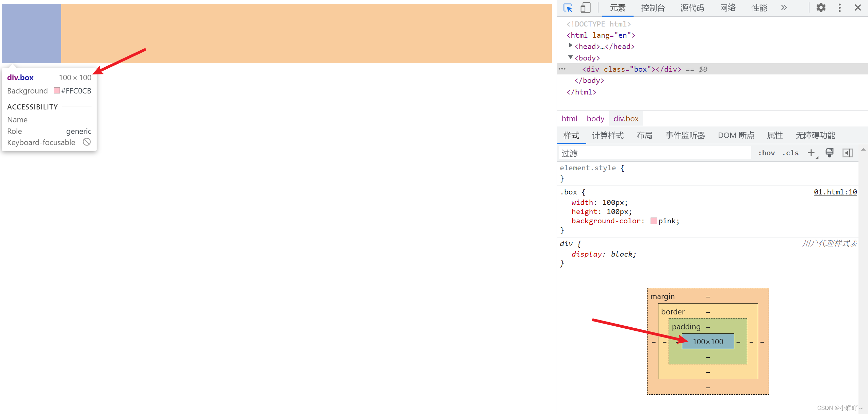Open DevTools settings gear
The width and height of the screenshot is (868, 414).
pos(821,8)
